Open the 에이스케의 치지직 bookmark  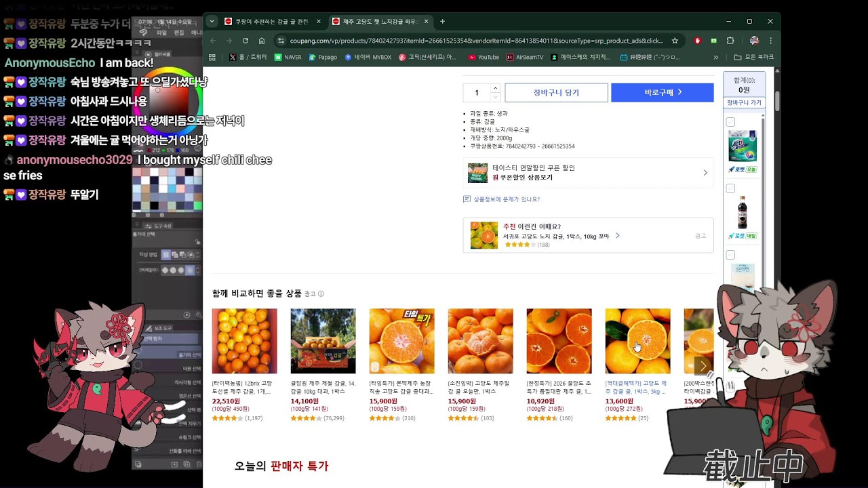580,58
